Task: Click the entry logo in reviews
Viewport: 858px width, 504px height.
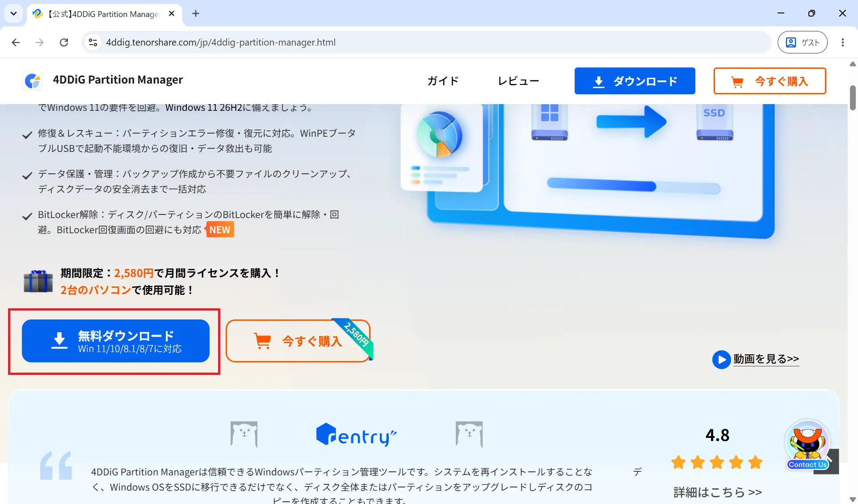Action: point(356,434)
